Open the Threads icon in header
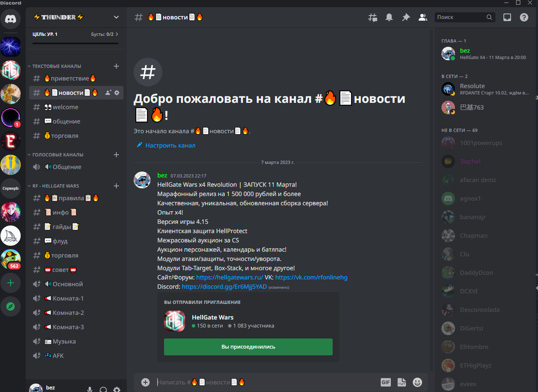The height and width of the screenshot is (392, 538). point(372,17)
